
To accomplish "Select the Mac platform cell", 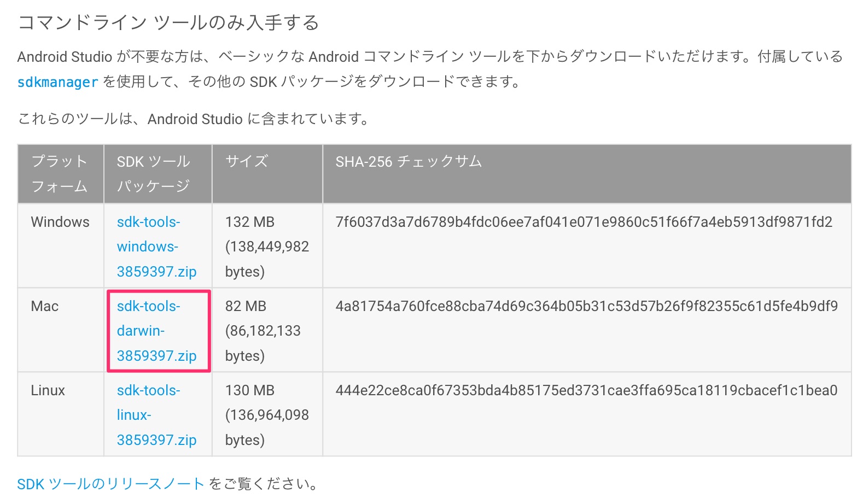I will pos(45,306).
